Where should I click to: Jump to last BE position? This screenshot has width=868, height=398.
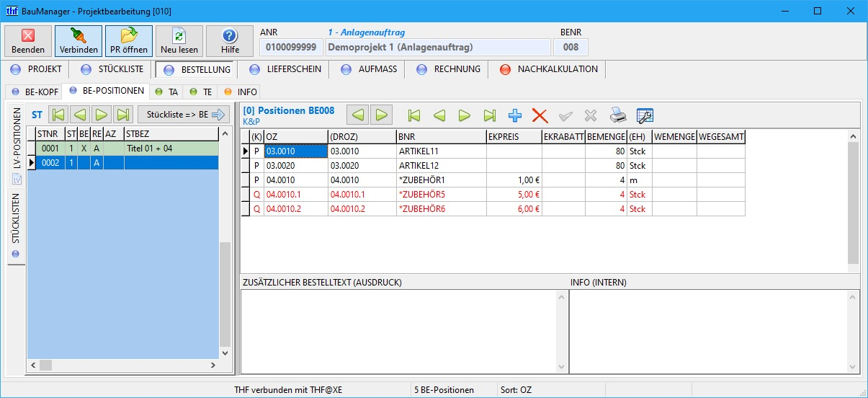point(490,115)
